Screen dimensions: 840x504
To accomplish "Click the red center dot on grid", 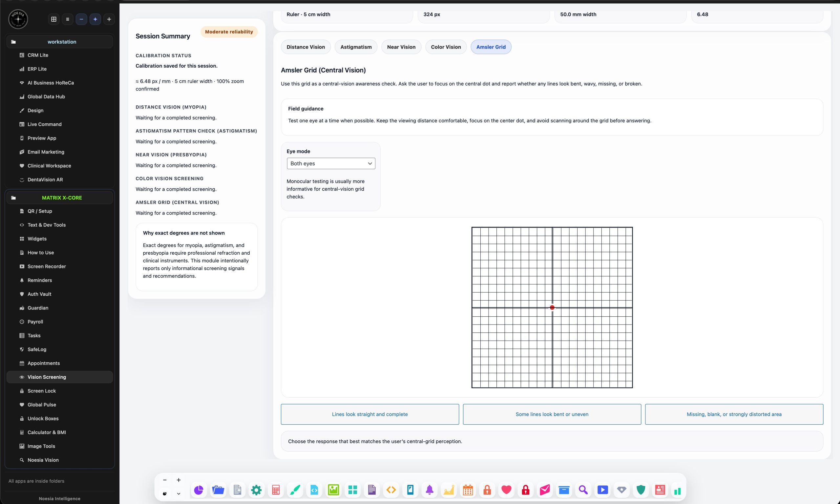I will point(552,308).
